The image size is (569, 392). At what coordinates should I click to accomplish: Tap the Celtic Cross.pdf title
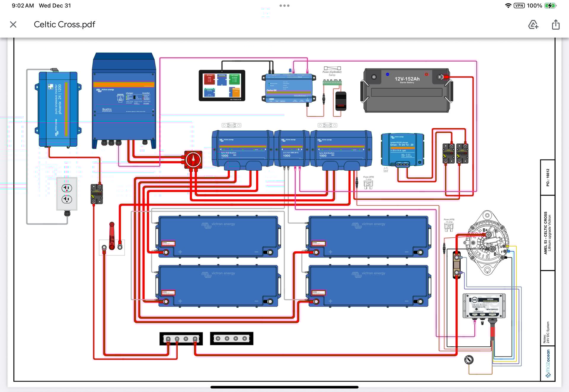point(64,24)
